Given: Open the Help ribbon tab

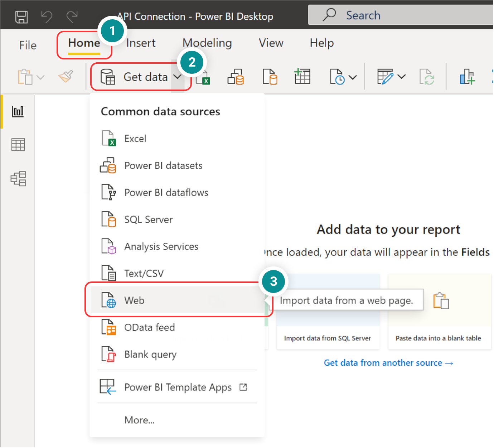Looking at the screenshot, I should pos(322,43).
